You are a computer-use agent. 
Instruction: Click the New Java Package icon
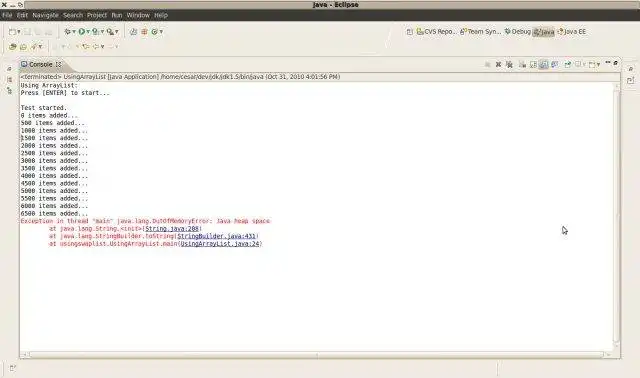point(133,31)
